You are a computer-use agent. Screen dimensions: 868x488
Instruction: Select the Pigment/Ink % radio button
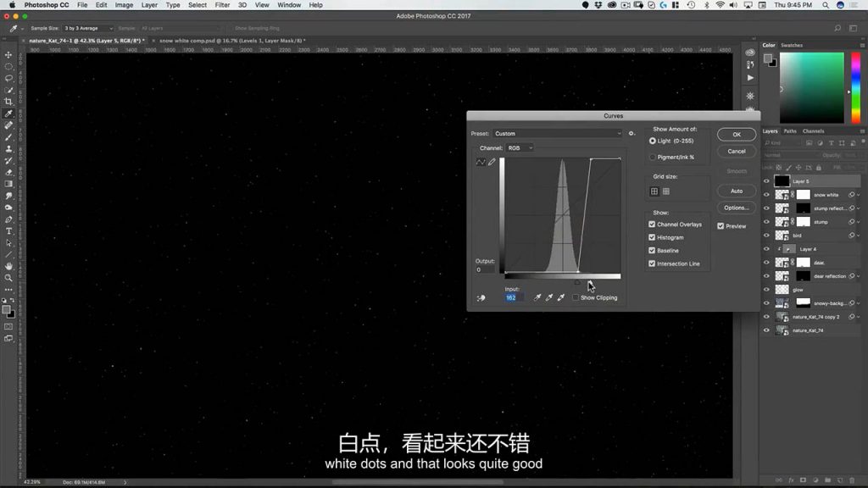coord(653,157)
